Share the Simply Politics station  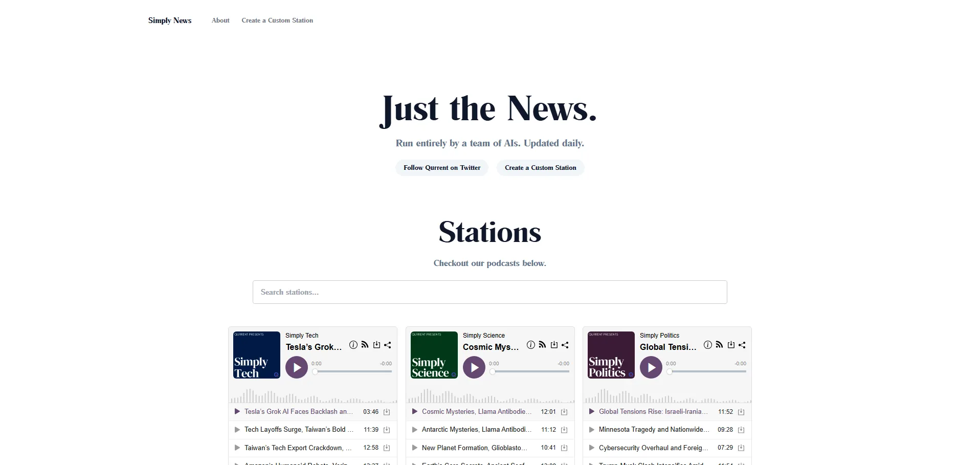[x=742, y=345]
